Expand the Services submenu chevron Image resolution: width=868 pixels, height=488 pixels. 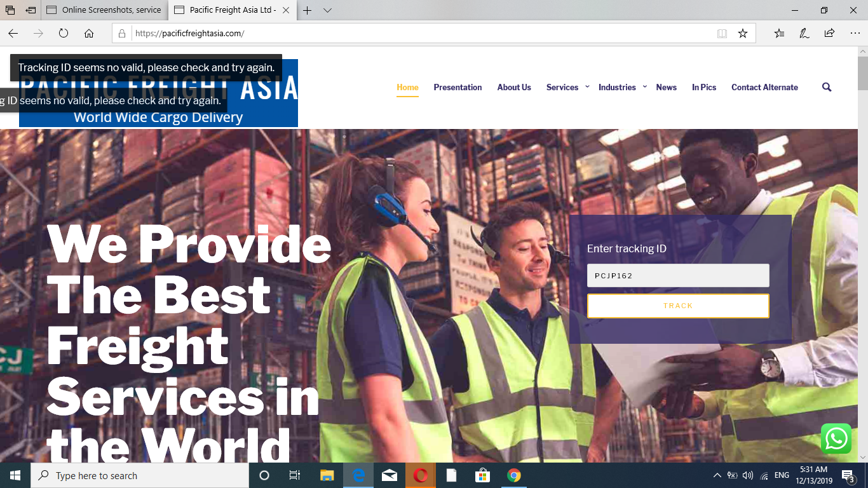click(587, 86)
